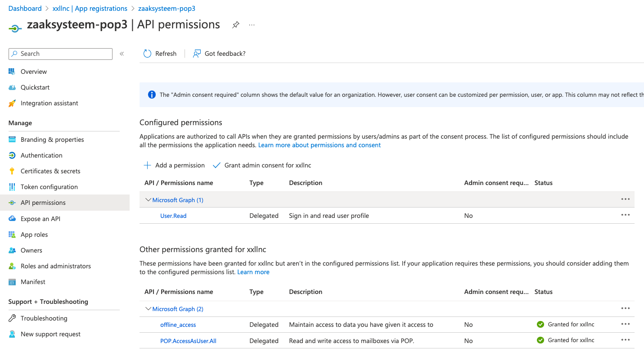Open the POP.AccessAsUser.All permission link
Image resolution: width=644 pixels, height=357 pixels.
coord(188,341)
